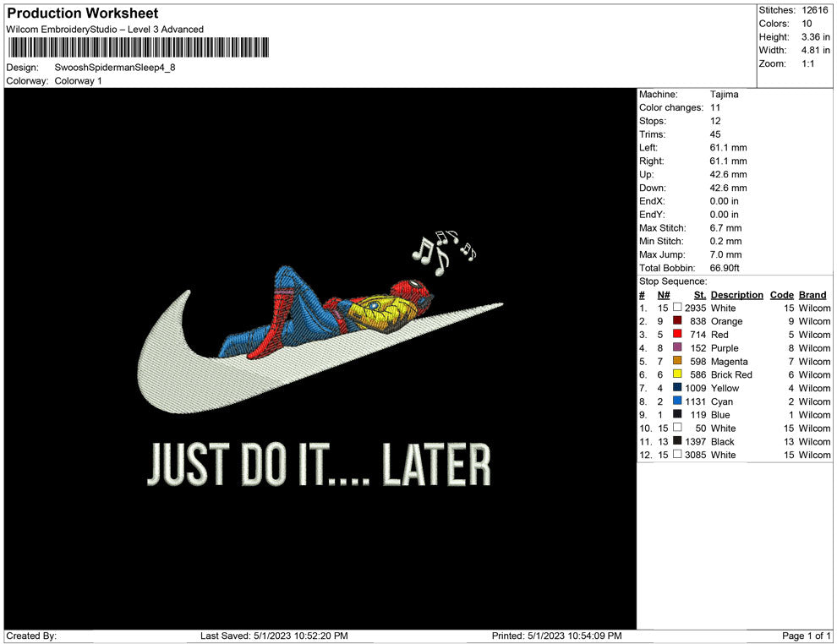Screen dimensions: 837x644
Task: Select the blue swatch in the Cyan row
Action: 677,401
